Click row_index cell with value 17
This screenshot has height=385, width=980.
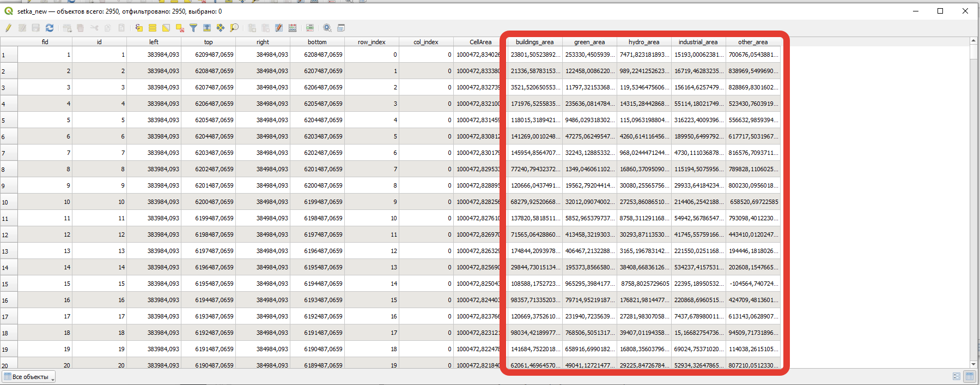(372, 333)
